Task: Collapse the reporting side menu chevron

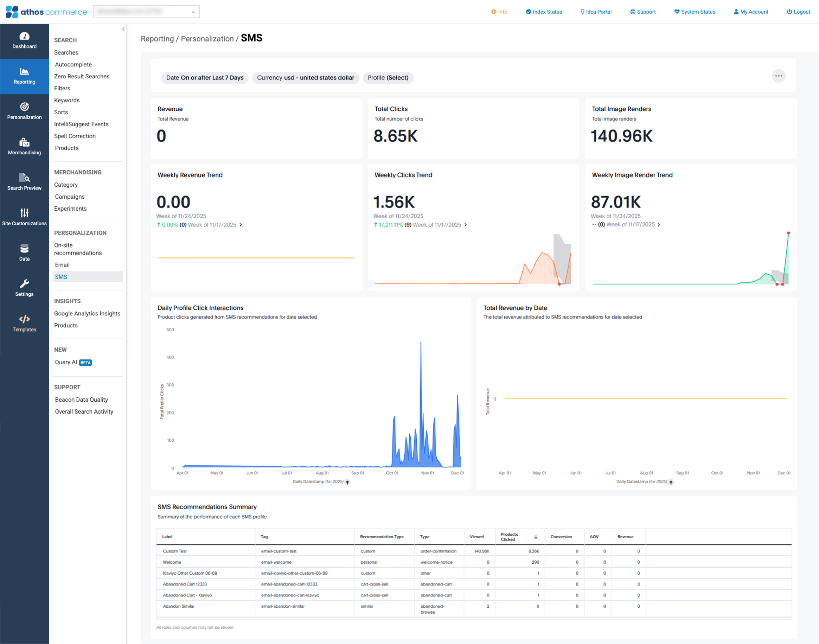Action: tap(123, 29)
